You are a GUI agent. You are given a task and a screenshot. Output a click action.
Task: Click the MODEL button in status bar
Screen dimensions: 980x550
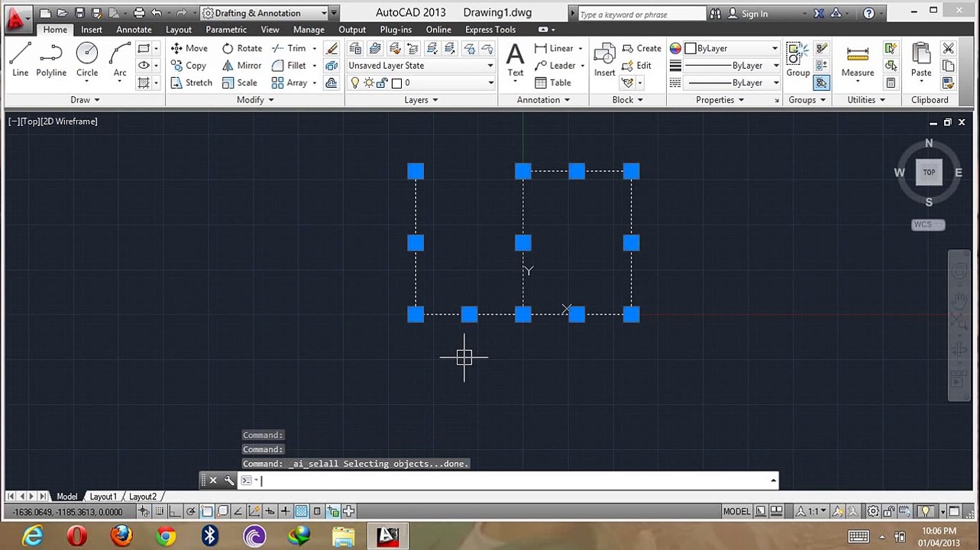736,511
